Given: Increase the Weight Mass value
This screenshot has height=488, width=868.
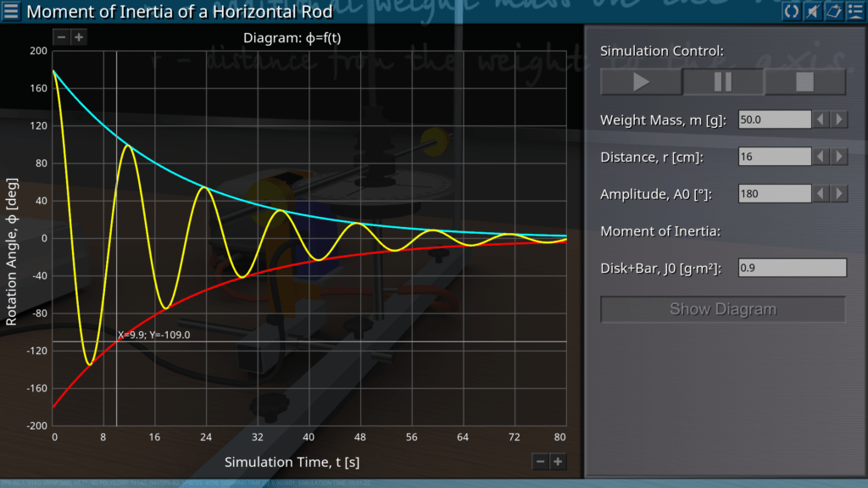Looking at the screenshot, I should pyautogui.click(x=839, y=120).
